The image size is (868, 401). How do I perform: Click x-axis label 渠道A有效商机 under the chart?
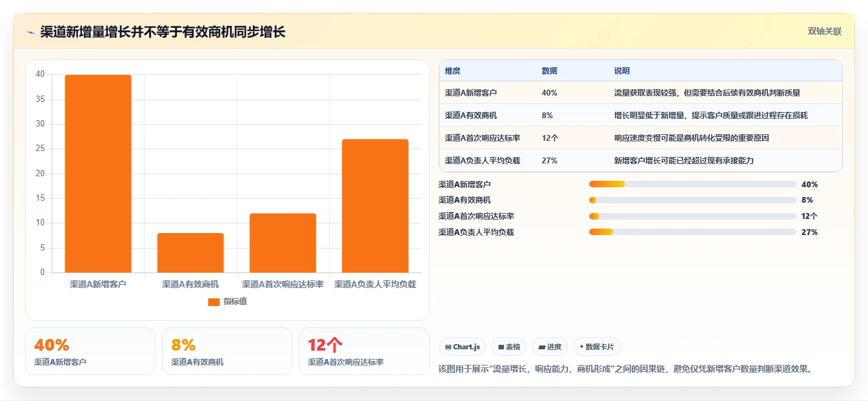click(190, 284)
